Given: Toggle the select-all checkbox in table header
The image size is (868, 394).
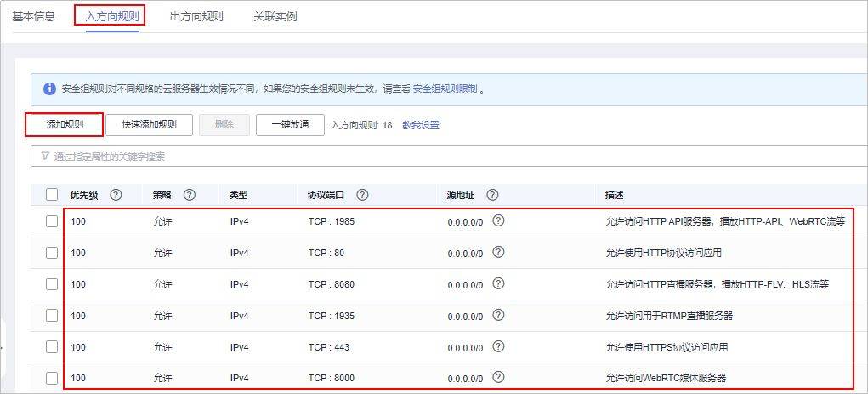Looking at the screenshot, I should point(52,195).
